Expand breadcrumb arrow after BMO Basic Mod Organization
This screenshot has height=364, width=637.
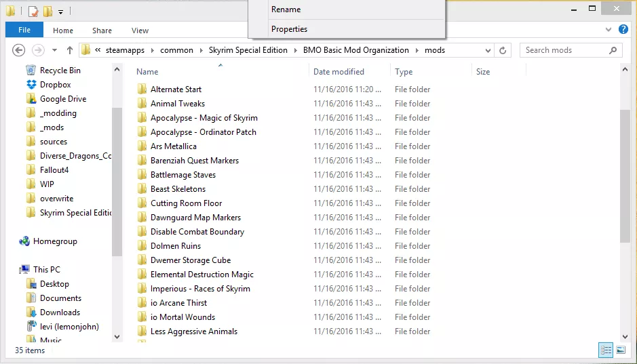coord(417,50)
